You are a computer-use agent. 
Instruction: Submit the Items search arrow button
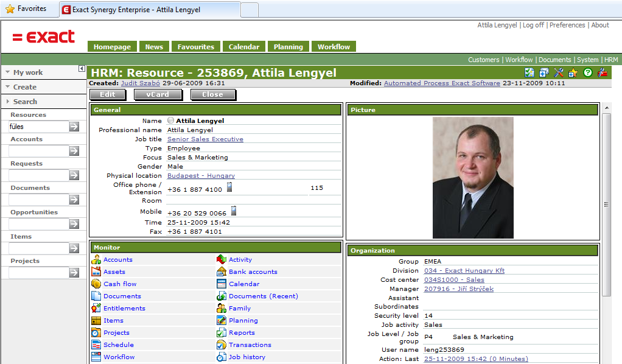[74, 248]
